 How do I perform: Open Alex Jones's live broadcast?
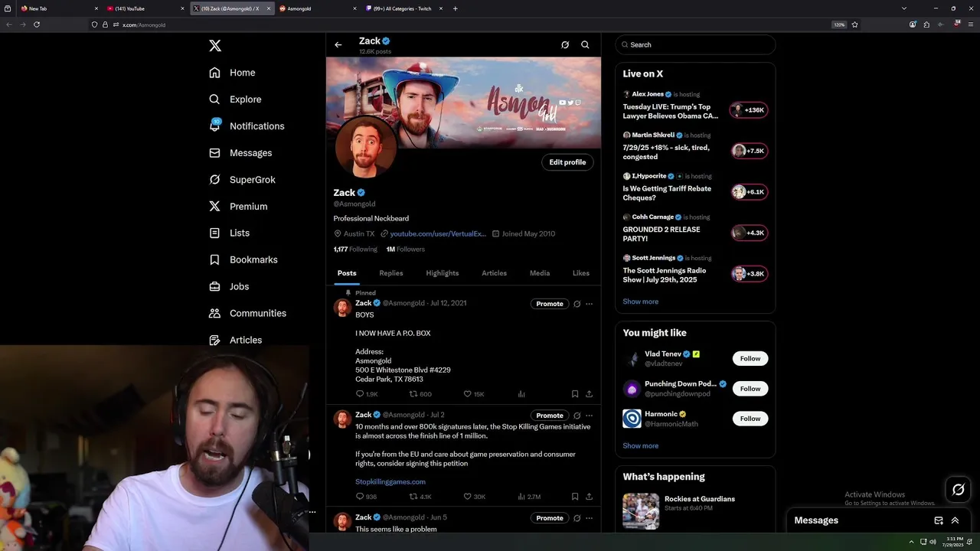[695, 106]
